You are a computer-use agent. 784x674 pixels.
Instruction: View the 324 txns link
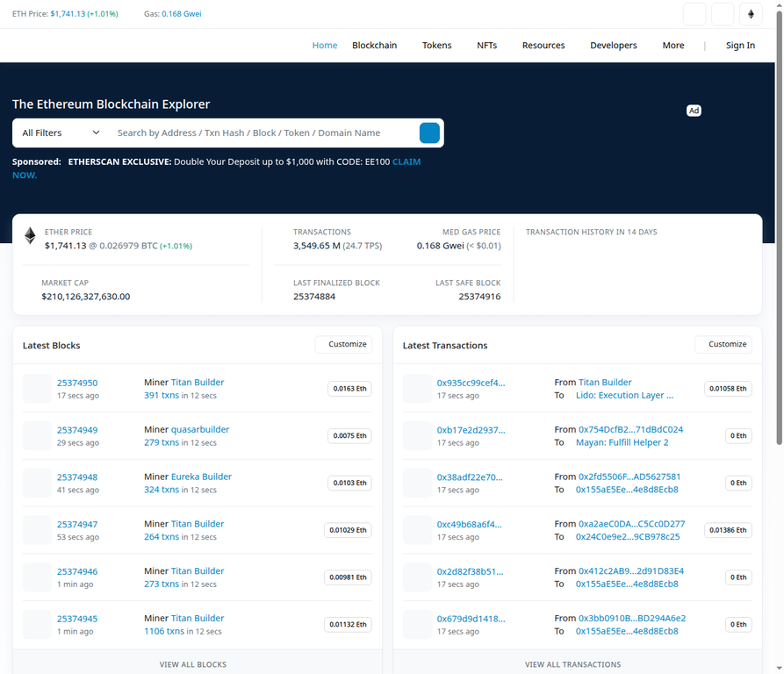pyautogui.click(x=162, y=490)
